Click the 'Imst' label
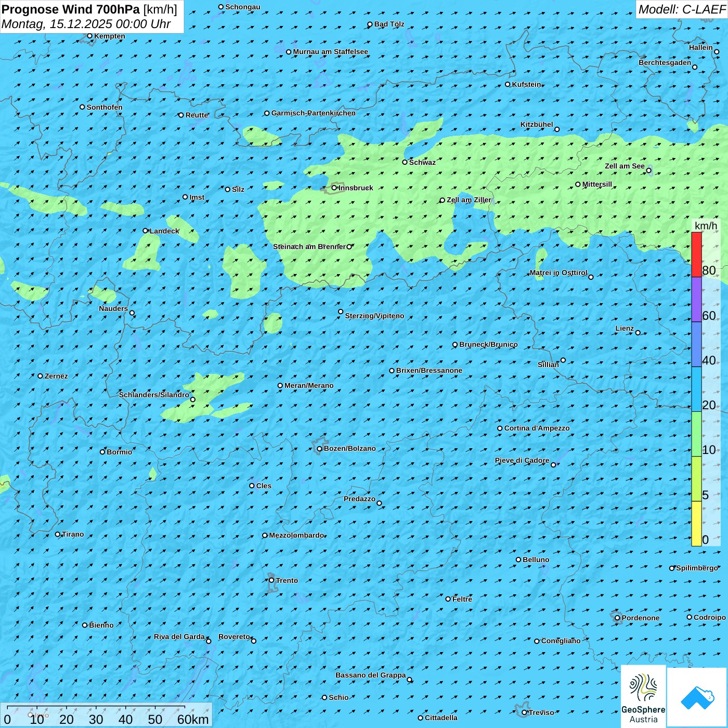The width and height of the screenshot is (728, 728). coord(197,197)
